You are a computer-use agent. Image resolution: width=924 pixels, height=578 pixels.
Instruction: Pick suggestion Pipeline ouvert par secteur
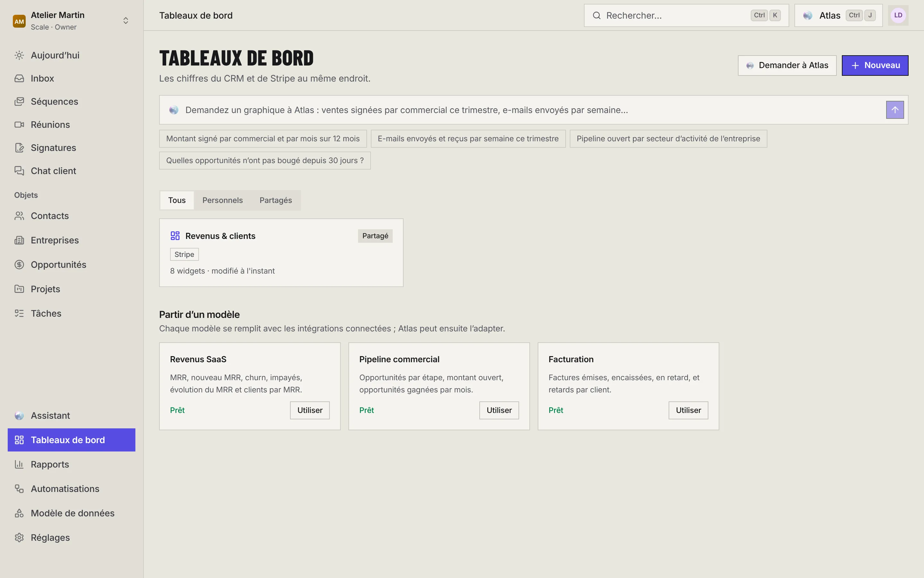[x=668, y=139]
